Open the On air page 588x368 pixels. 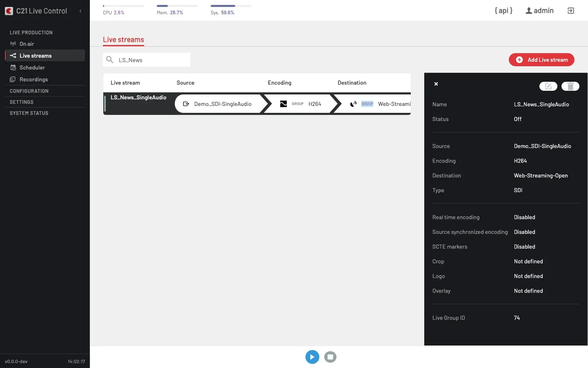pyautogui.click(x=45, y=44)
